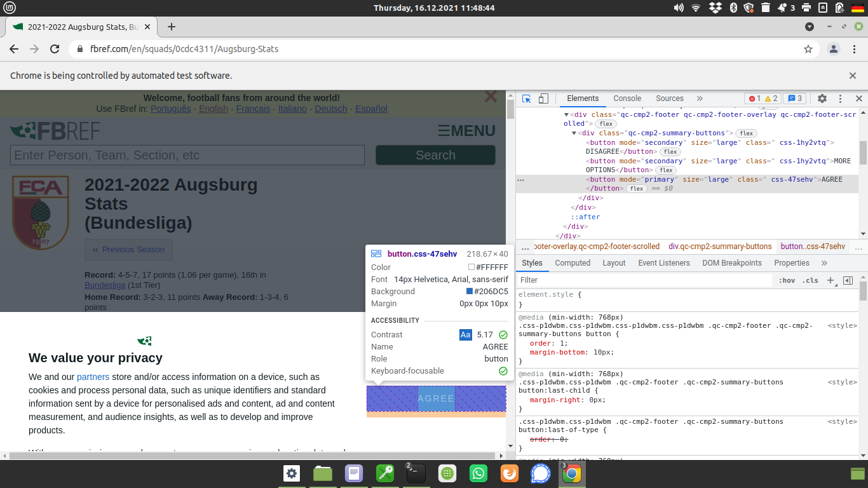This screenshot has height=488, width=868.
Task: Click the flex badge after MORE OPTIONS button
Action: click(x=666, y=170)
